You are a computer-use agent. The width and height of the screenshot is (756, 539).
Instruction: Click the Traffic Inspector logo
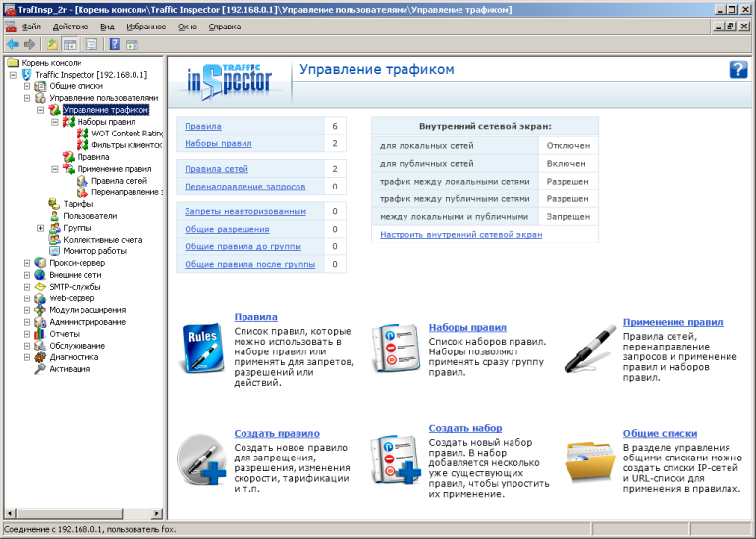230,81
